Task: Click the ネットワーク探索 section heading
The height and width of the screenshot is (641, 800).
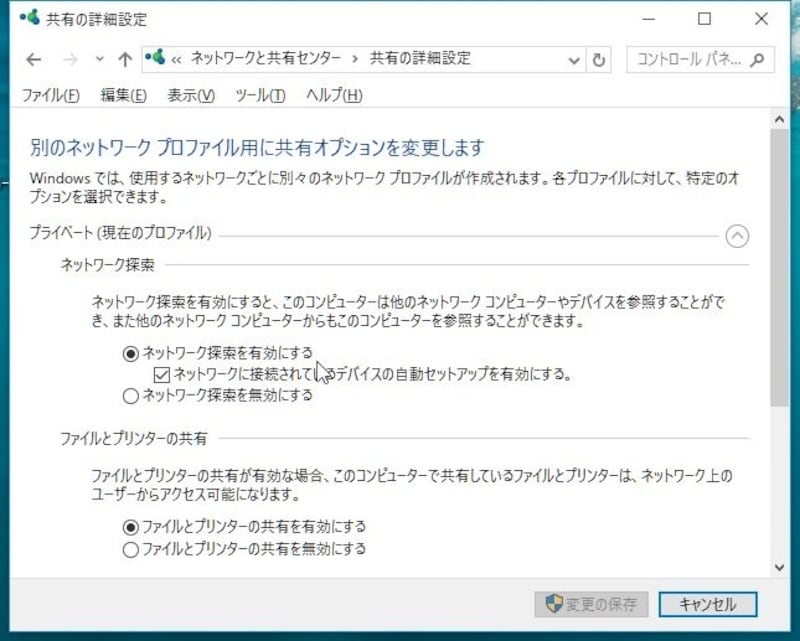Action: click(108, 265)
